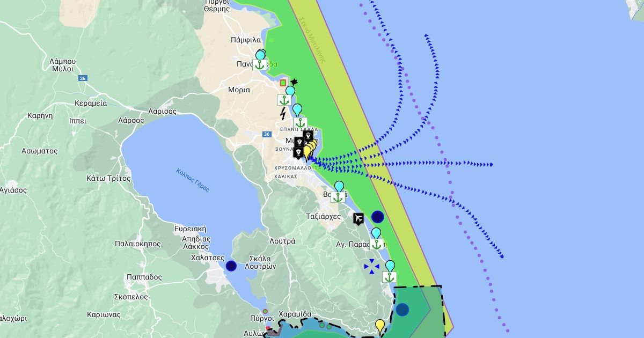Click the black airplane airport marker

(x=358, y=218)
